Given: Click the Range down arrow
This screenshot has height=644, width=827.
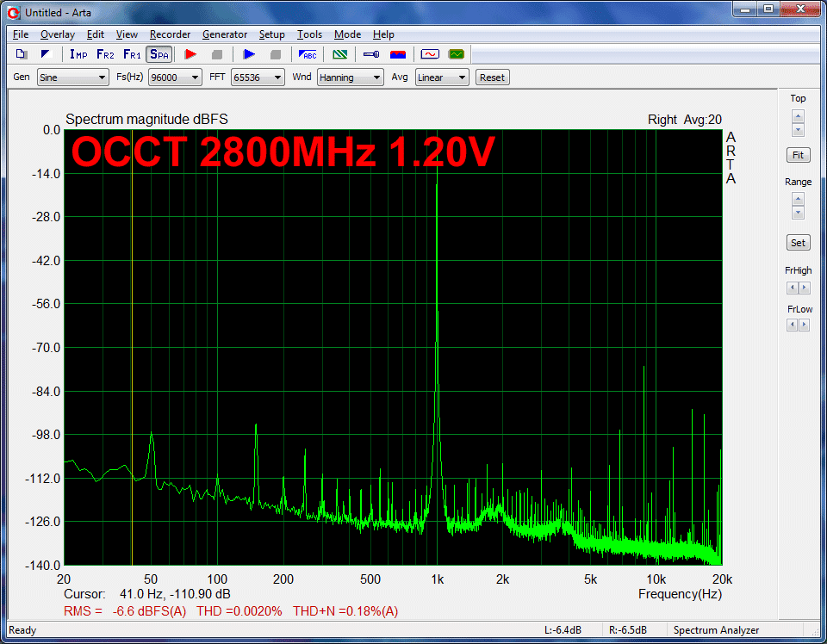Looking at the screenshot, I should 798,213.
